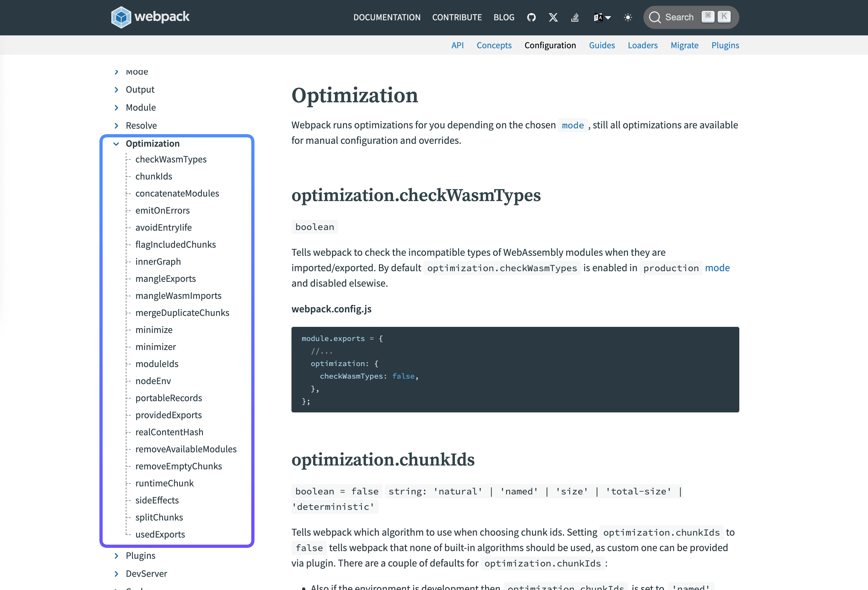
Task: Switch to the Configuration tab
Action: pos(550,45)
